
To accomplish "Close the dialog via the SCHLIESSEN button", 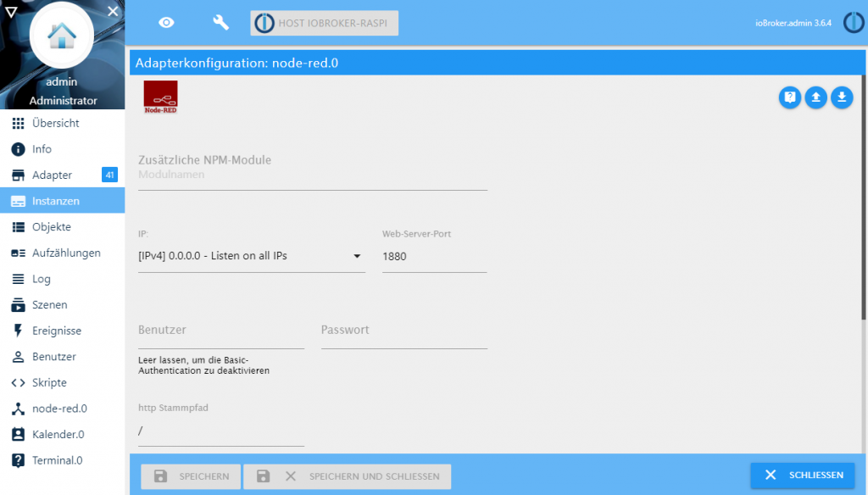I will (802, 476).
